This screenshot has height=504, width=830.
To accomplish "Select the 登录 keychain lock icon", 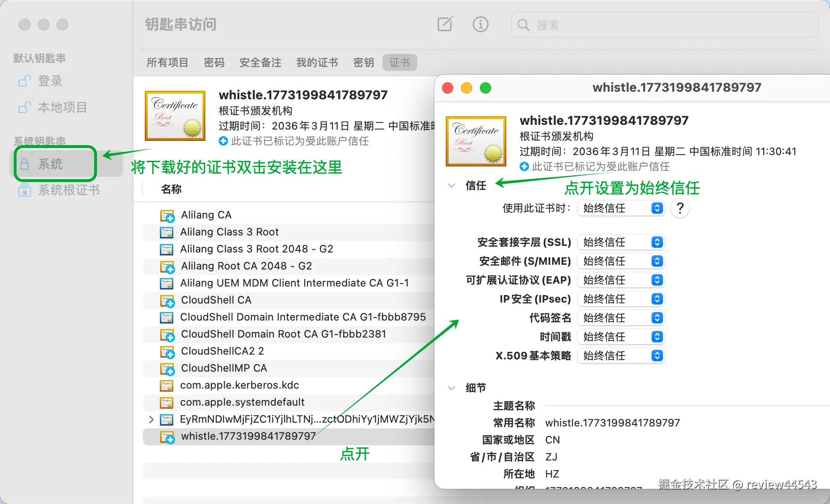I will click(25, 81).
